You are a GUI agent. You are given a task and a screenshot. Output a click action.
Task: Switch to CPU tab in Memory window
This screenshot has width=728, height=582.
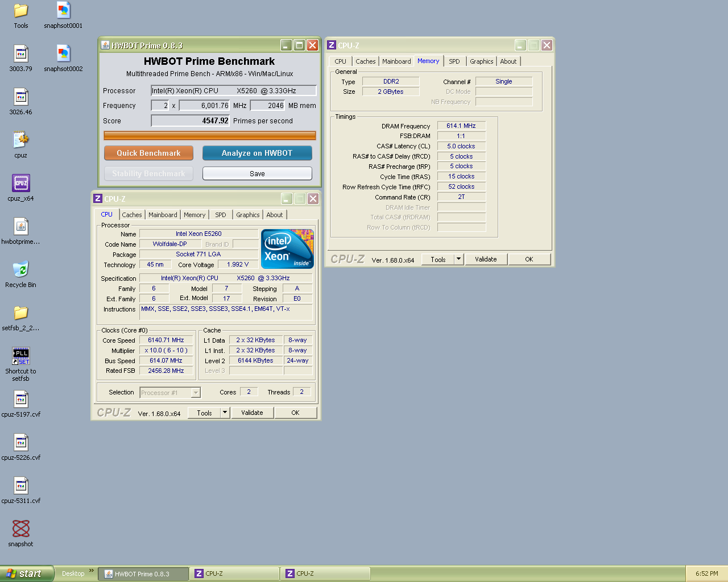coord(340,61)
